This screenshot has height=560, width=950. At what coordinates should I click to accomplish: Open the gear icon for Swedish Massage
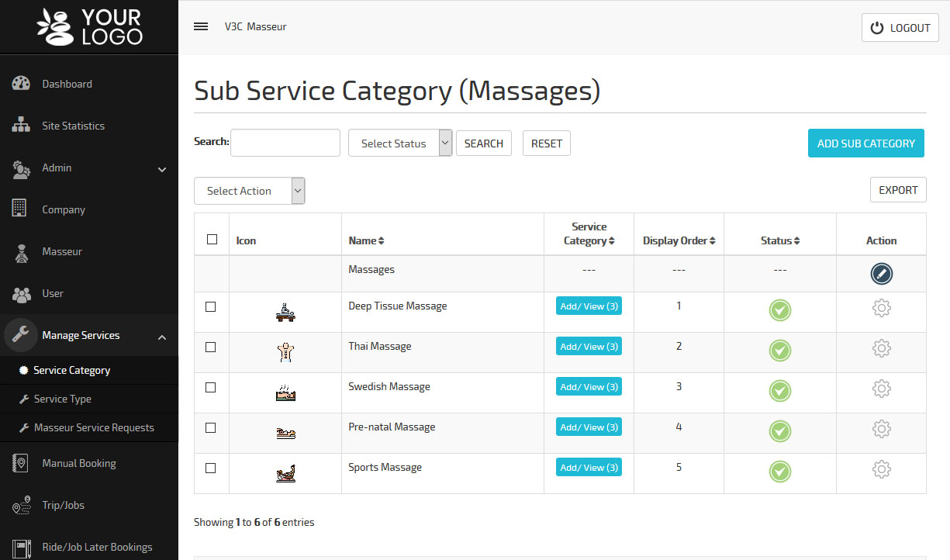(881, 388)
